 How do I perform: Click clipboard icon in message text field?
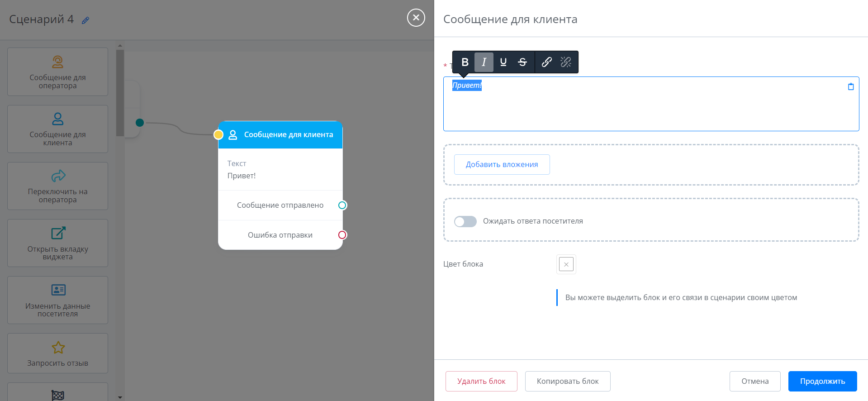(x=850, y=86)
